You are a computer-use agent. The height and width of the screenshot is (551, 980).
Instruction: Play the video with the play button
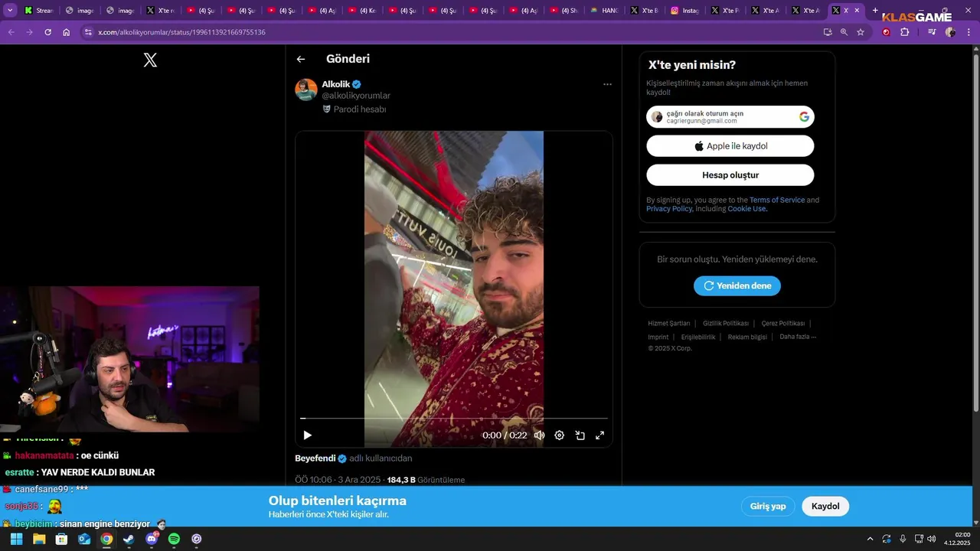pos(307,435)
